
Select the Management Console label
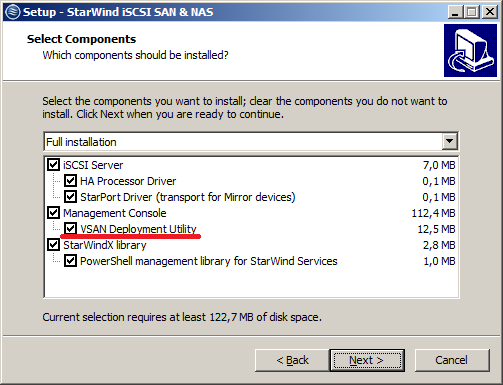[115, 213]
